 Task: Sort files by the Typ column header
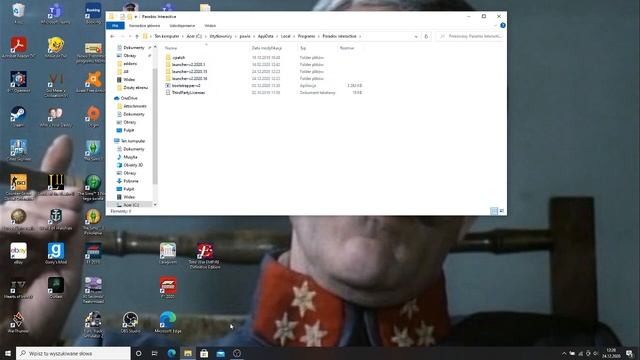point(303,48)
